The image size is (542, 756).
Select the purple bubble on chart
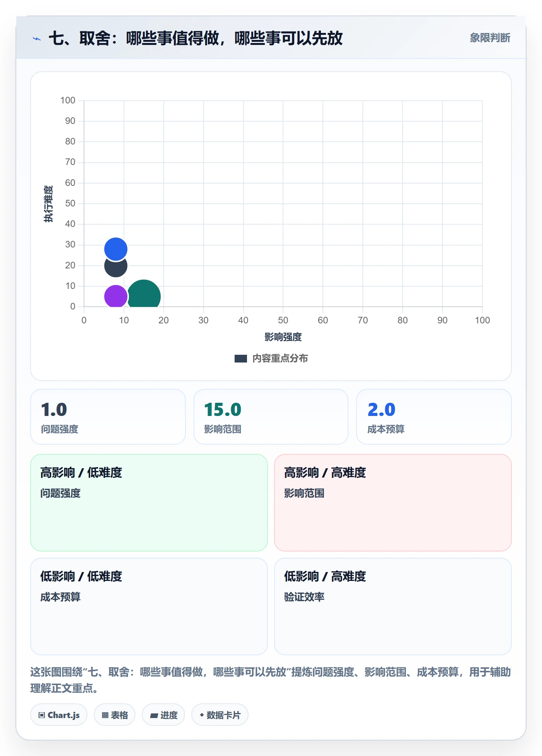click(x=116, y=296)
